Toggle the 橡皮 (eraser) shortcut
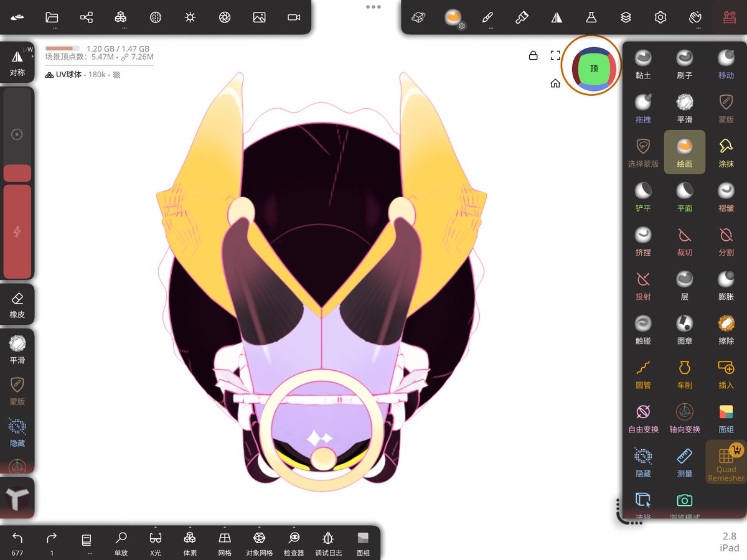Image resolution: width=747 pixels, height=560 pixels. [17, 305]
